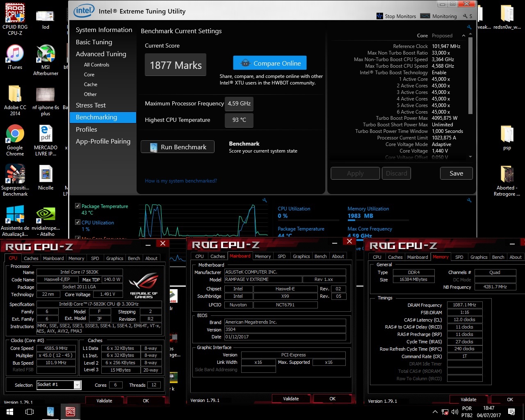
Task: Open the nf iphone 6s plus image
Action: [x=46, y=100]
